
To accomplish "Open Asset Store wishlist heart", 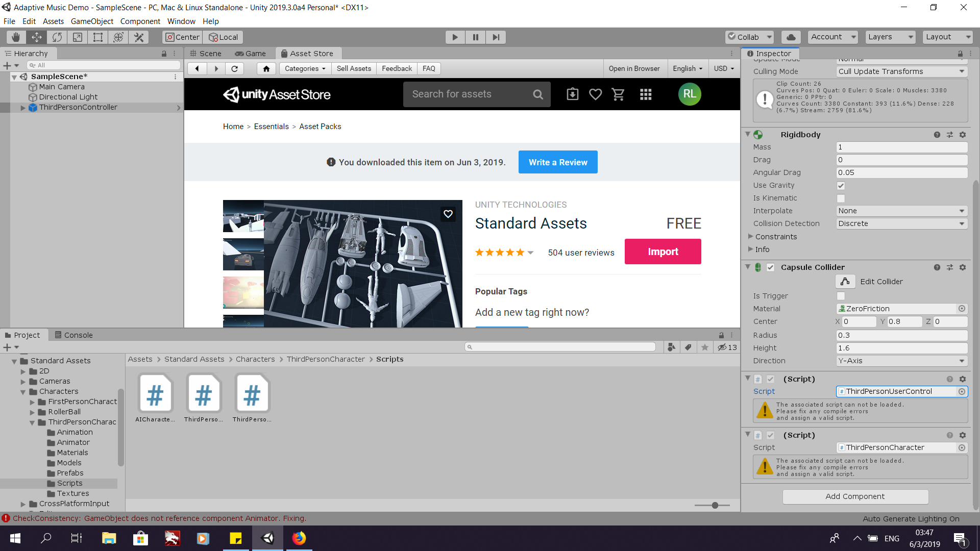I will (x=595, y=94).
